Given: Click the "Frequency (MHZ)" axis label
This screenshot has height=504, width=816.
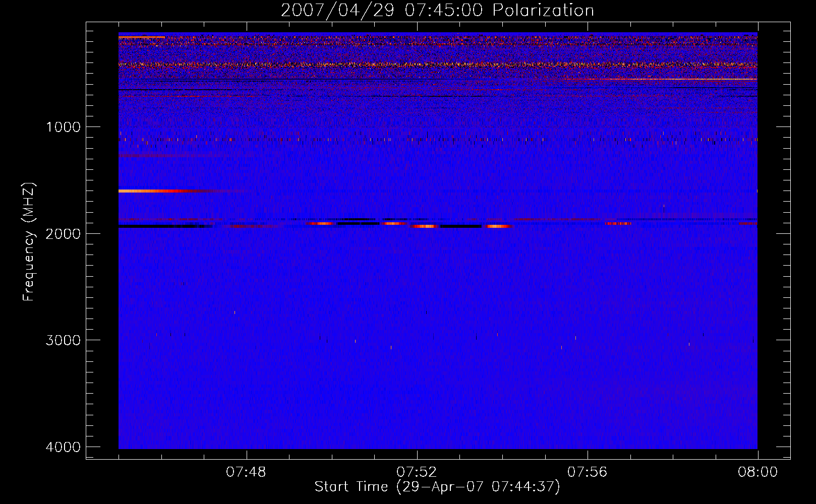Looking at the screenshot, I should (29, 242).
